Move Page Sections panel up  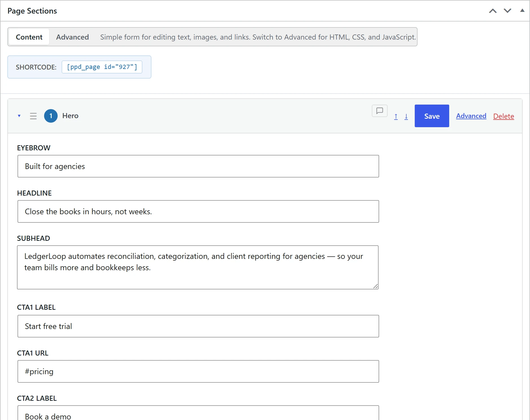pos(493,11)
